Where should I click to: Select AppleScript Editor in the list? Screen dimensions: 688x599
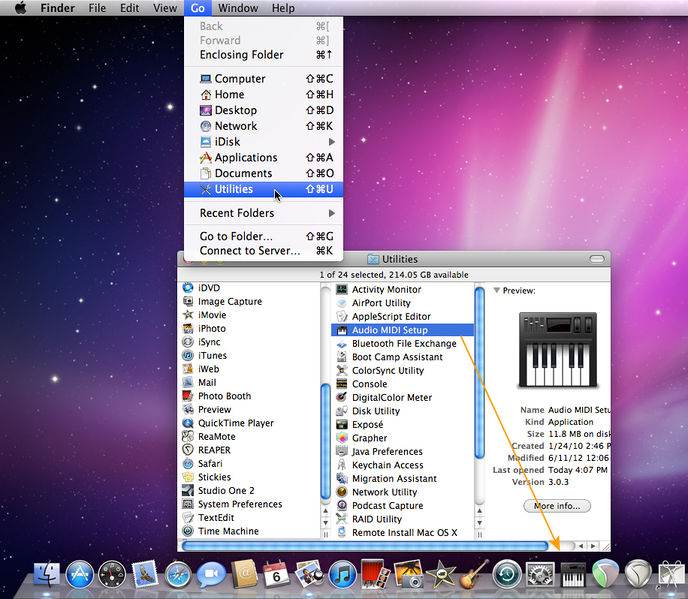(x=402, y=316)
